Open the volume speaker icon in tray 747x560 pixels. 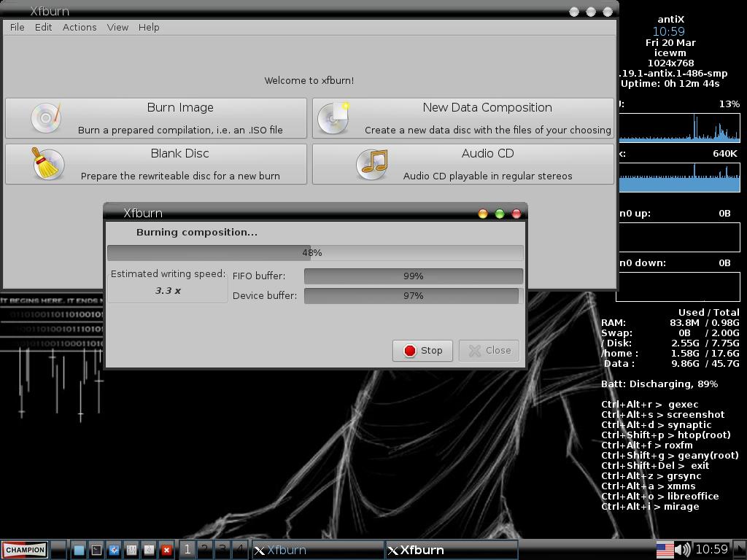(683, 550)
